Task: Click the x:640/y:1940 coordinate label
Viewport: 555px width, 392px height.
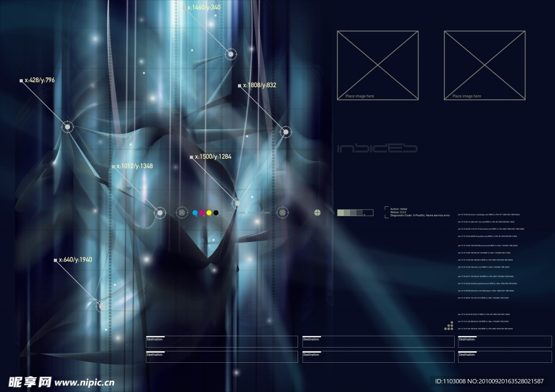Action: (75, 260)
